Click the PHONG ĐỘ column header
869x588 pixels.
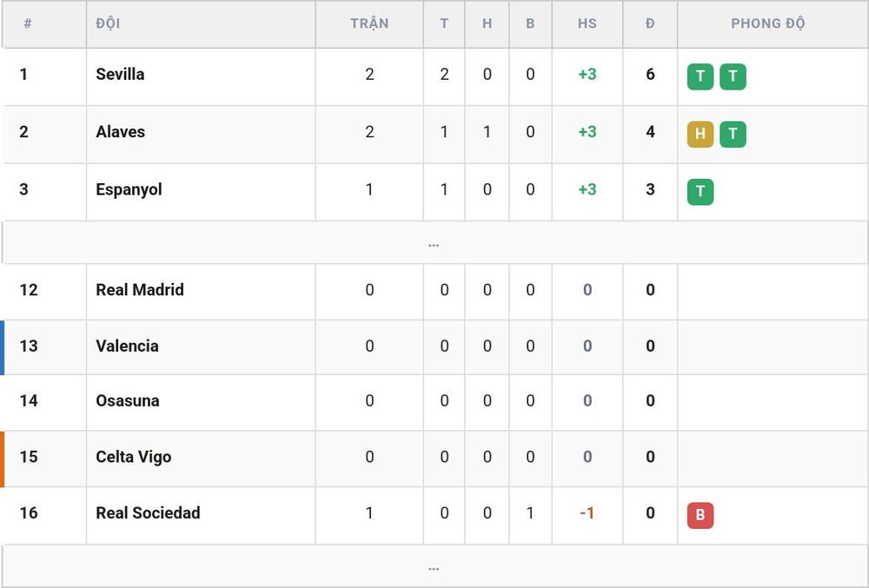point(767,23)
